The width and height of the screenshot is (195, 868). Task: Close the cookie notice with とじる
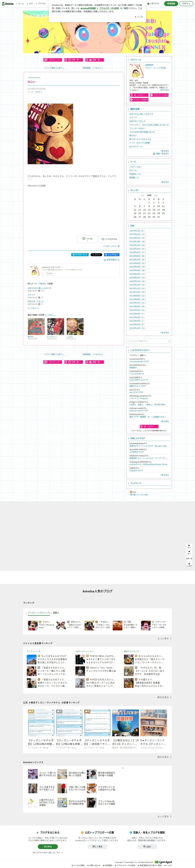(x=139, y=17)
